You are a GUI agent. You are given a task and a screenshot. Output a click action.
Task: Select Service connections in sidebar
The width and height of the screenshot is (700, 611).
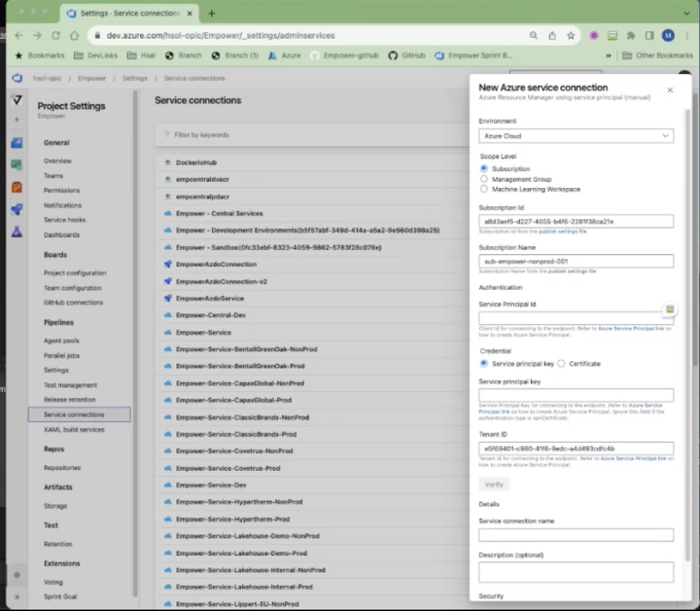[x=80, y=414]
